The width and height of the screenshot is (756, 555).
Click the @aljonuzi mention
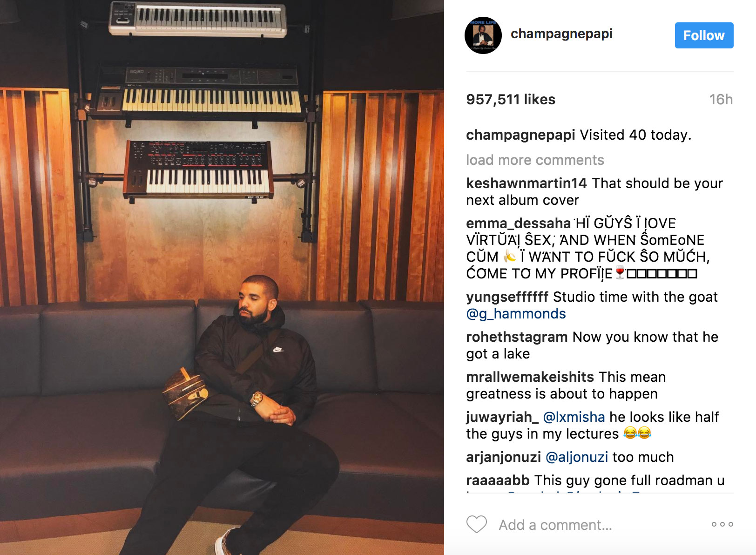(577, 457)
